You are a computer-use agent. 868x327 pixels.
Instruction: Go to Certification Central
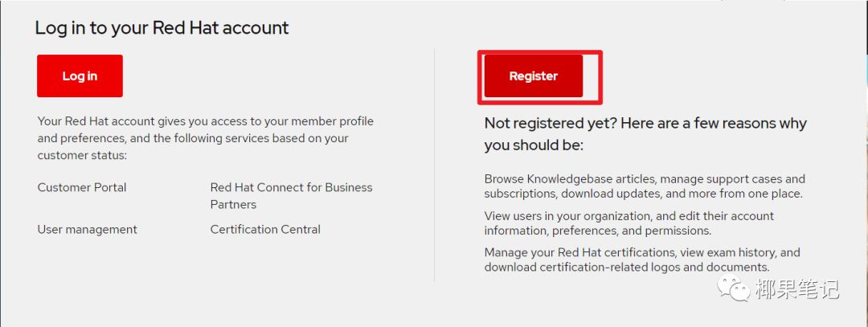click(265, 230)
